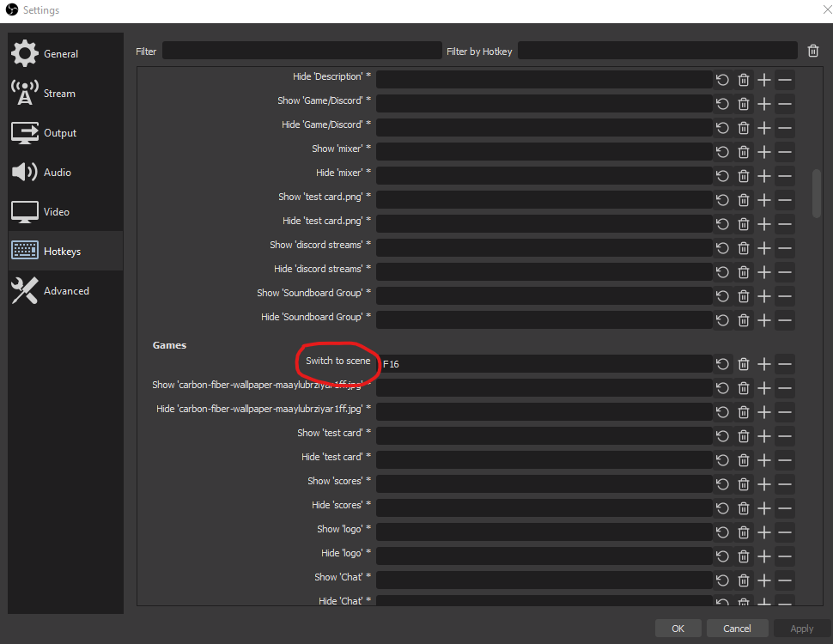Screen dimensions: 833x644
Task: Click the 'Games' scene heading
Action: (169, 345)
